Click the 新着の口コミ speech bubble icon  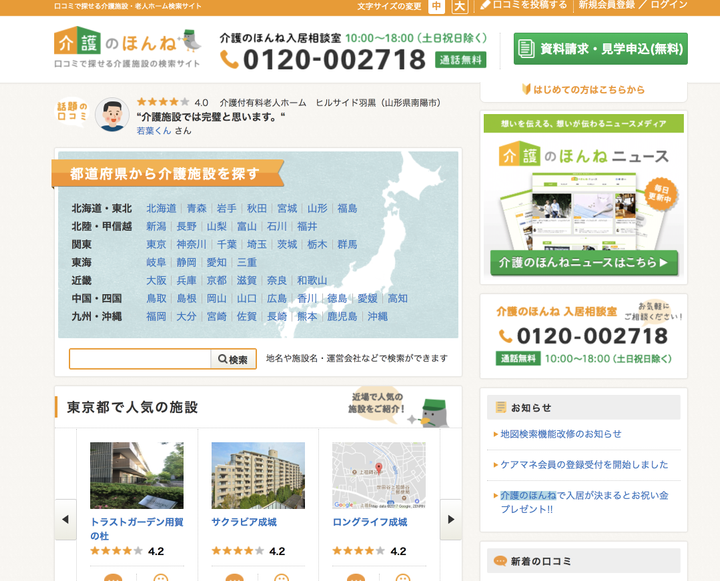pyautogui.click(x=500, y=561)
